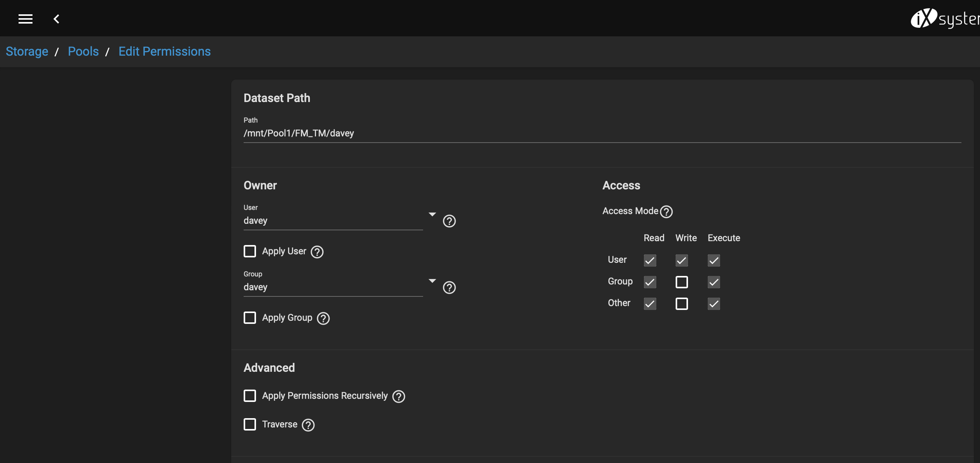Go to Storage breadcrumb
Image resolution: width=980 pixels, height=463 pixels.
[27, 51]
